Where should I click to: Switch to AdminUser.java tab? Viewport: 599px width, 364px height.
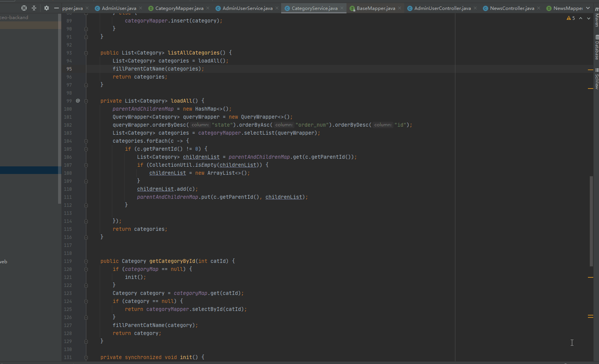click(119, 8)
